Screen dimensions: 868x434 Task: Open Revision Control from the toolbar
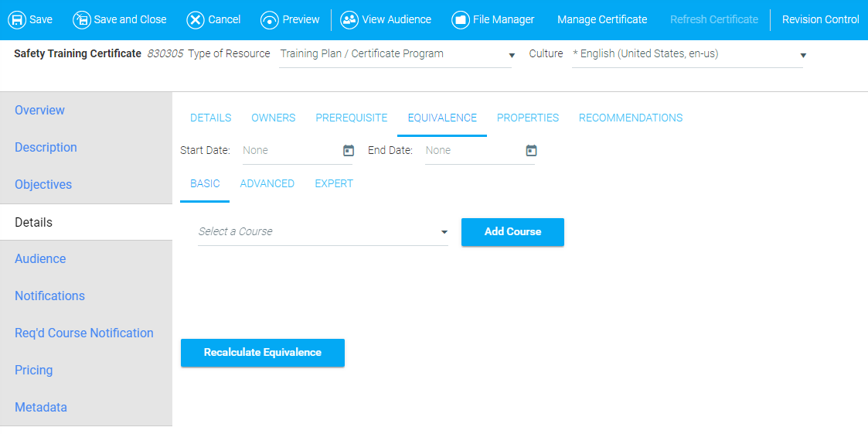pyautogui.click(x=820, y=20)
